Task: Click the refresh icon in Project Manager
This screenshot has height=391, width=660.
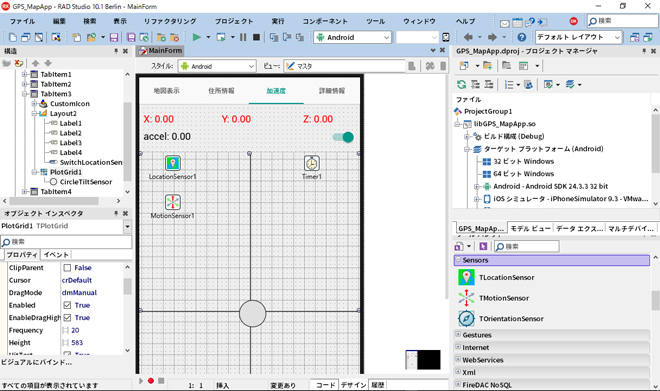Action: click(x=462, y=85)
